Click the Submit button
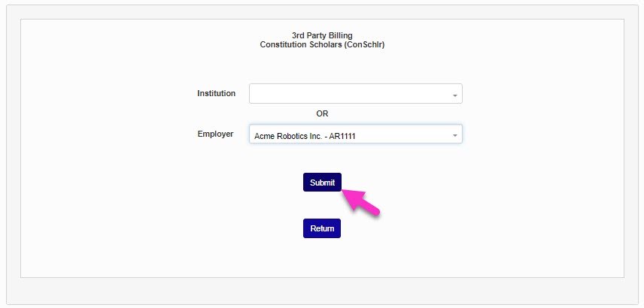644x308 pixels. pyautogui.click(x=322, y=183)
